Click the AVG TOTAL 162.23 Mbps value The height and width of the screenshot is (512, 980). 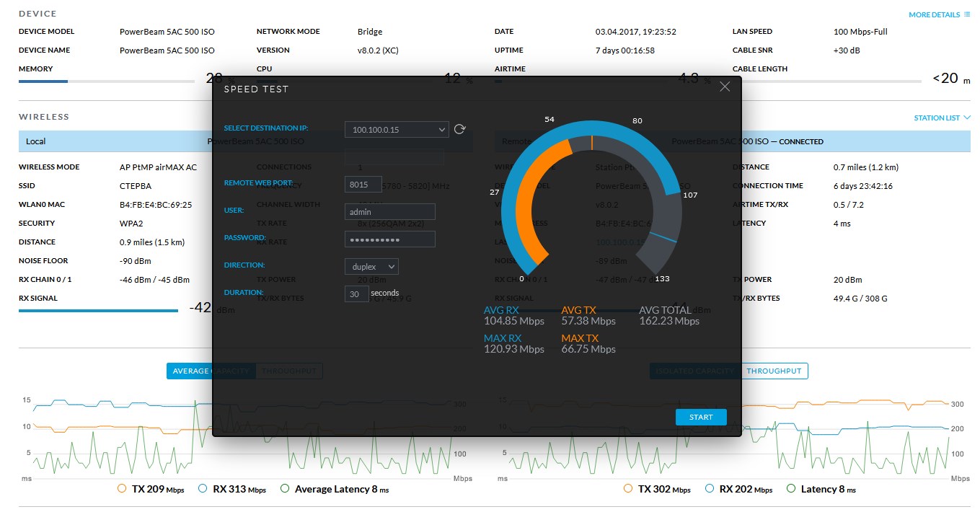tap(669, 321)
